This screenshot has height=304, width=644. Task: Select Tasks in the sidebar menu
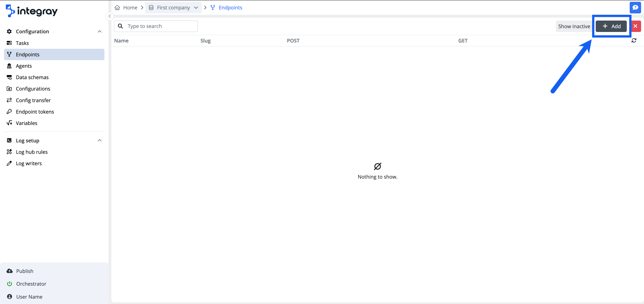click(22, 43)
